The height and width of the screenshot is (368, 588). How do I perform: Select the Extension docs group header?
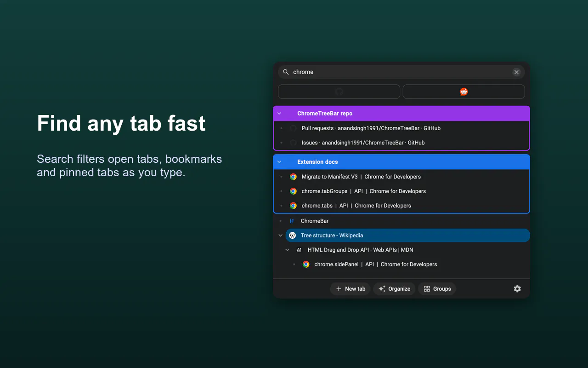pyautogui.click(x=401, y=162)
